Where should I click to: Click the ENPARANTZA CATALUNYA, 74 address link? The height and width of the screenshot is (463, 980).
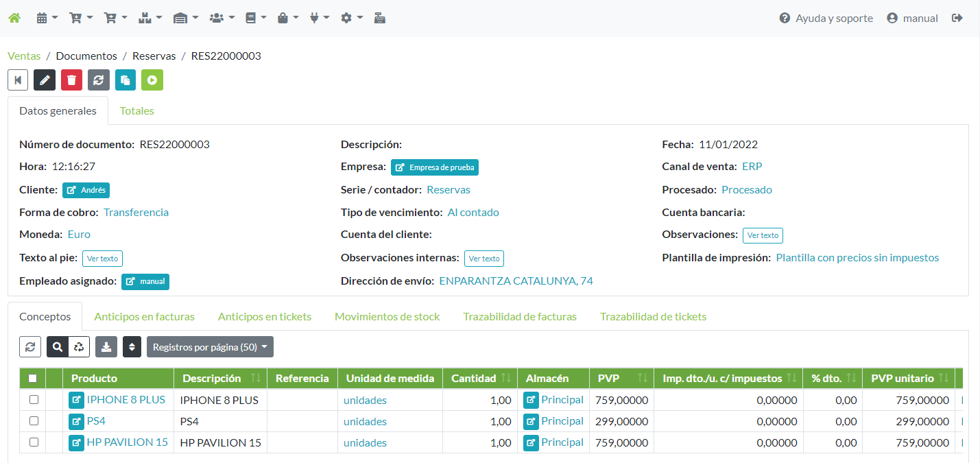click(516, 281)
